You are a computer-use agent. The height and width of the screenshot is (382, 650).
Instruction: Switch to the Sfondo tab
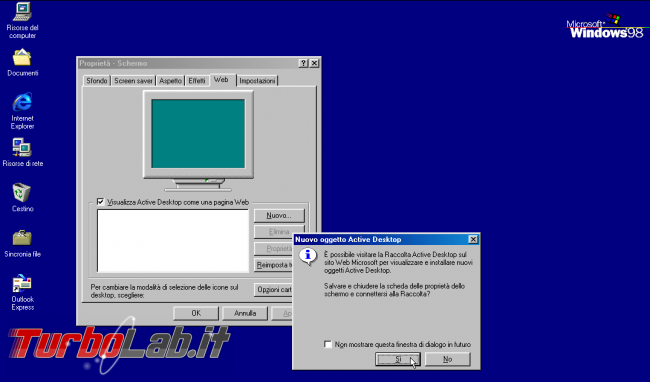point(97,81)
